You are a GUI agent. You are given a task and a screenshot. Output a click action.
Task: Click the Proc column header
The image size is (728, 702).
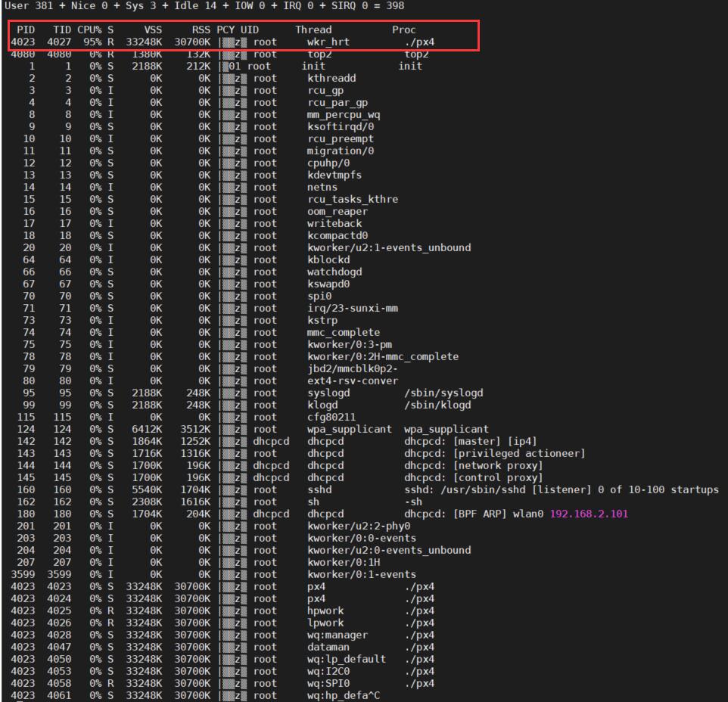(403, 30)
